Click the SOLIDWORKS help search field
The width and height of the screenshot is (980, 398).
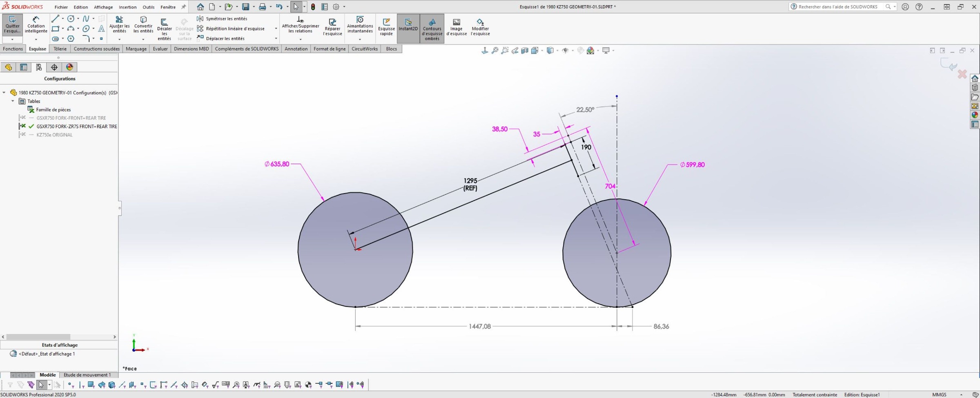(838, 7)
